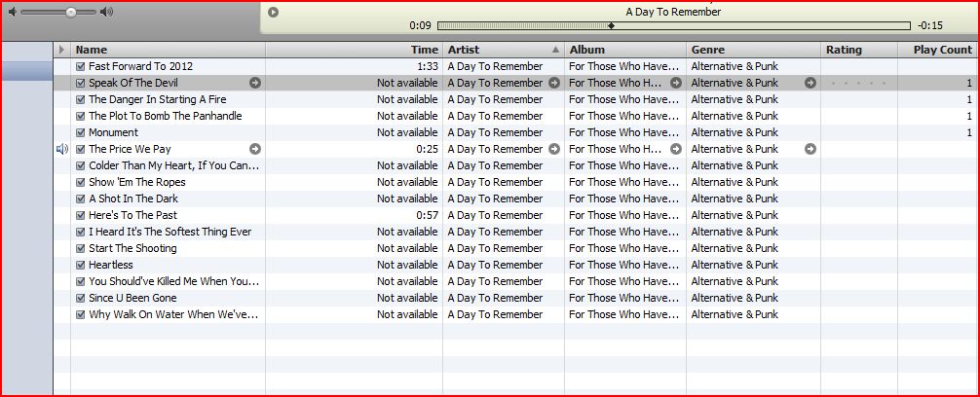Uncheck Colder Than My Heart checkbox
The image size is (980, 397).
click(80, 165)
